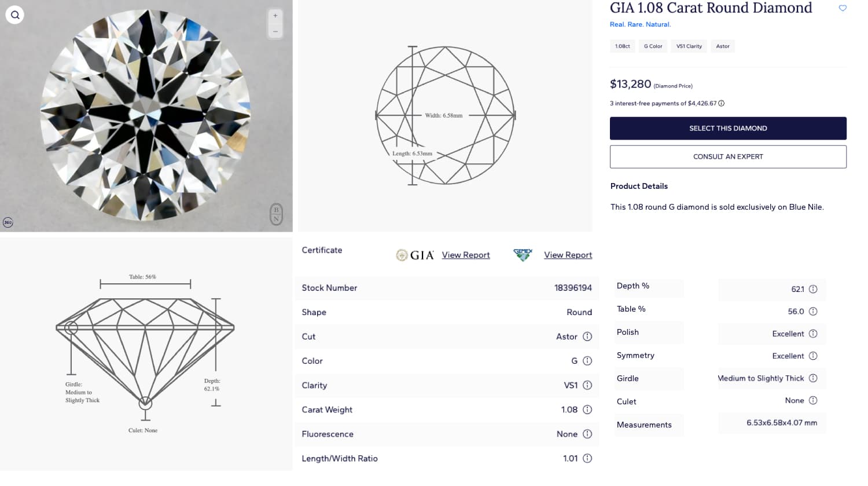Click the Depth % info icon
The image size is (868, 486).
pyautogui.click(x=812, y=288)
